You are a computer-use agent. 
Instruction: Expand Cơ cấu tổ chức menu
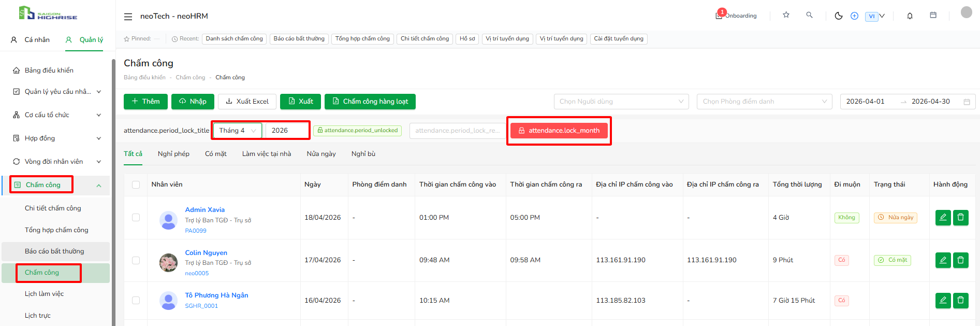(x=56, y=115)
